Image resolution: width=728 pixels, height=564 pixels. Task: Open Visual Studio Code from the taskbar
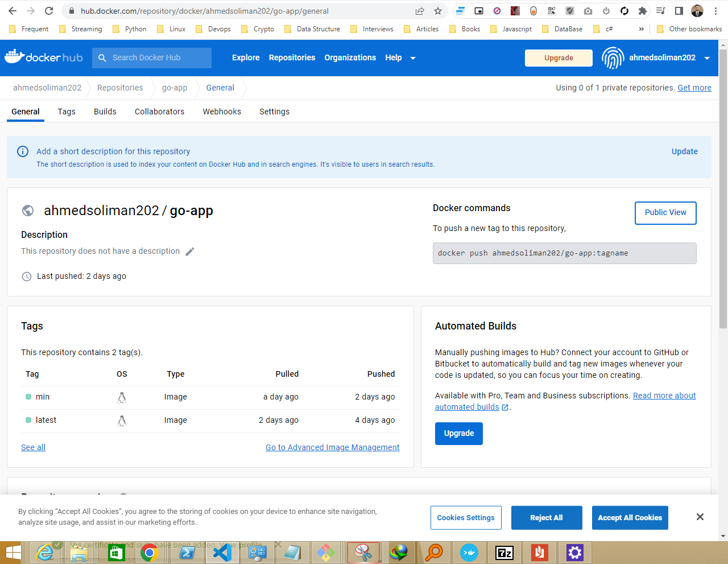pos(222,553)
